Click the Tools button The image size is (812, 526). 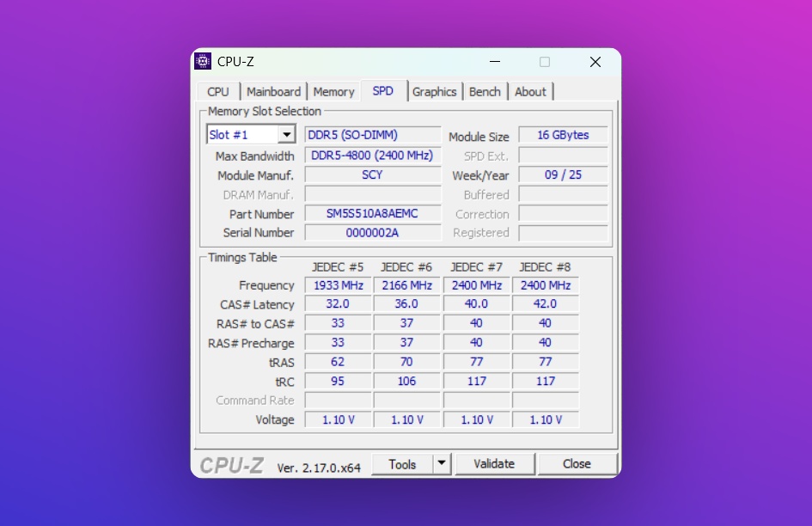click(402, 464)
